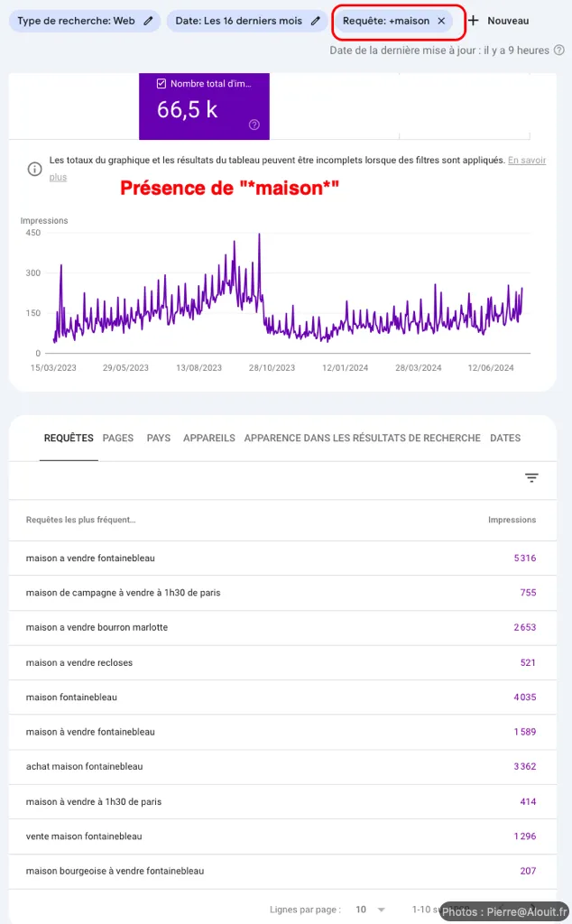Screen dimensions: 572x924
Task: Select query 'maison a vendre fontainebleau'
Action: [x=90, y=558]
